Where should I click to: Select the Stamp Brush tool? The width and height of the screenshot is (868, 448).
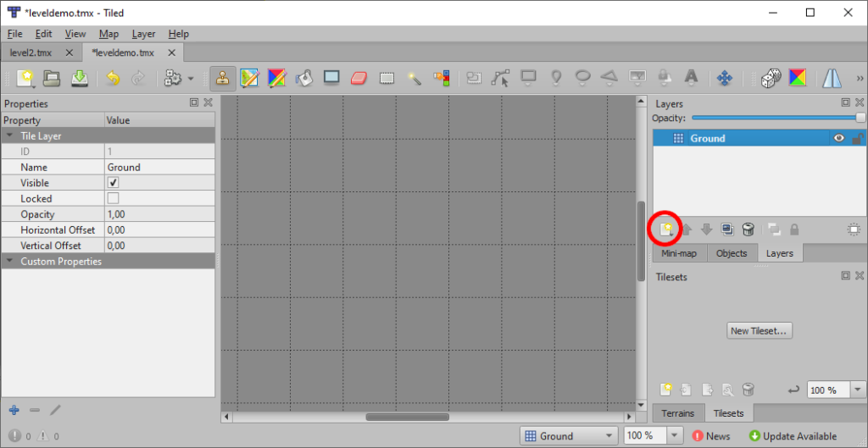[x=223, y=79]
